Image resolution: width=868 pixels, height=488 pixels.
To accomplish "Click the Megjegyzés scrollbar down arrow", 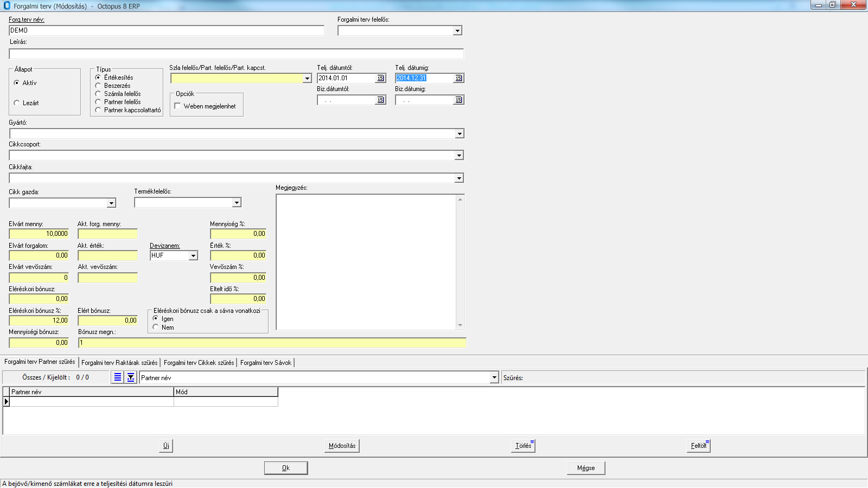I will [460, 325].
